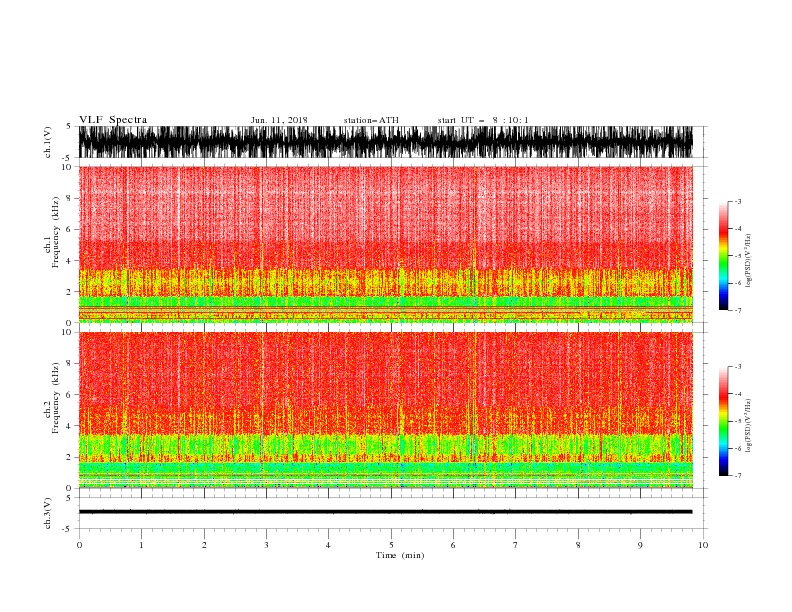The height and width of the screenshot is (612, 792).
Task: Click the "-3" tick on lower colorbar
Action: pos(737,367)
